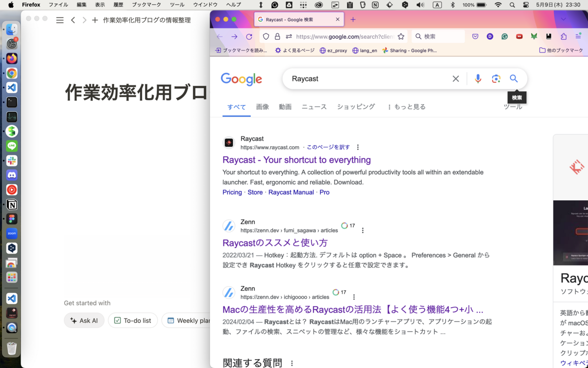Open Notion app from Dock

pos(12,205)
